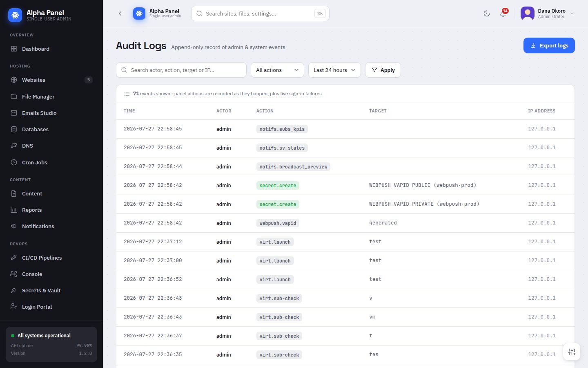Screen dimensions: 588x368
Task: Go to File Manager in sidebar
Action: tap(51, 96)
